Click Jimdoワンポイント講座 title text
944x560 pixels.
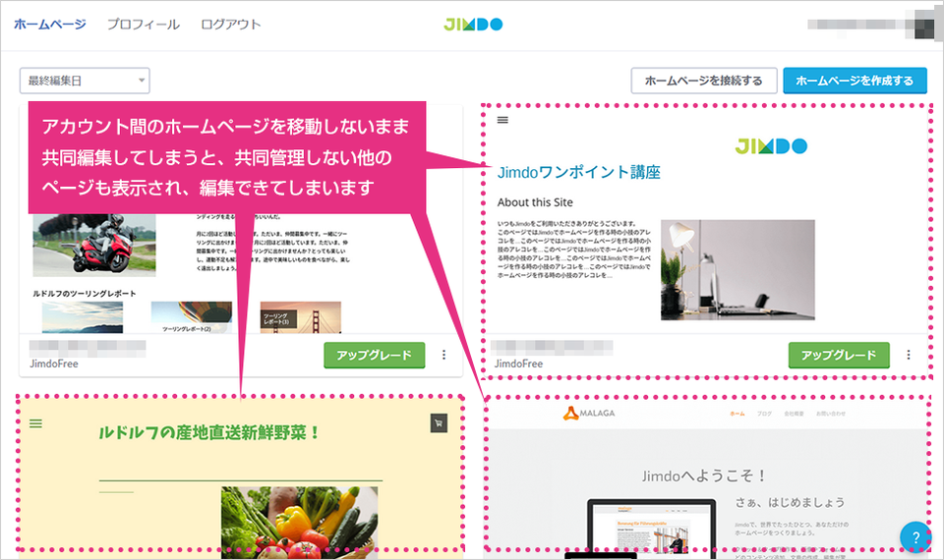(x=578, y=172)
